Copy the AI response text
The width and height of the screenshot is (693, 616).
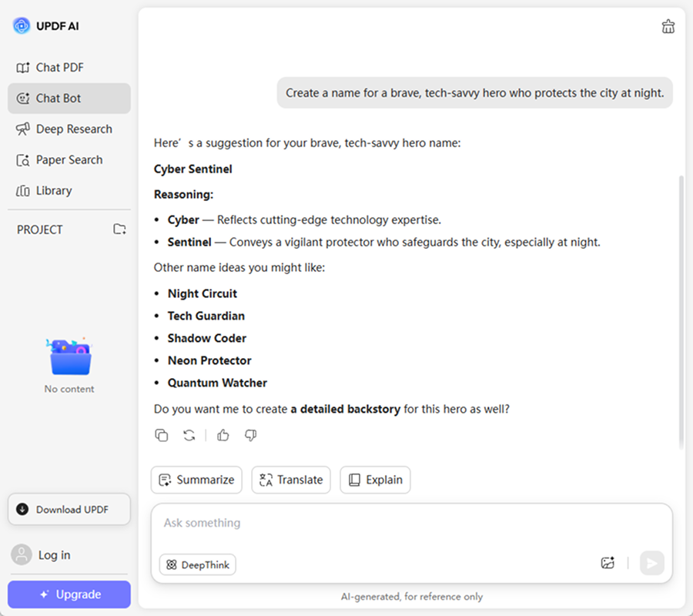(x=162, y=436)
